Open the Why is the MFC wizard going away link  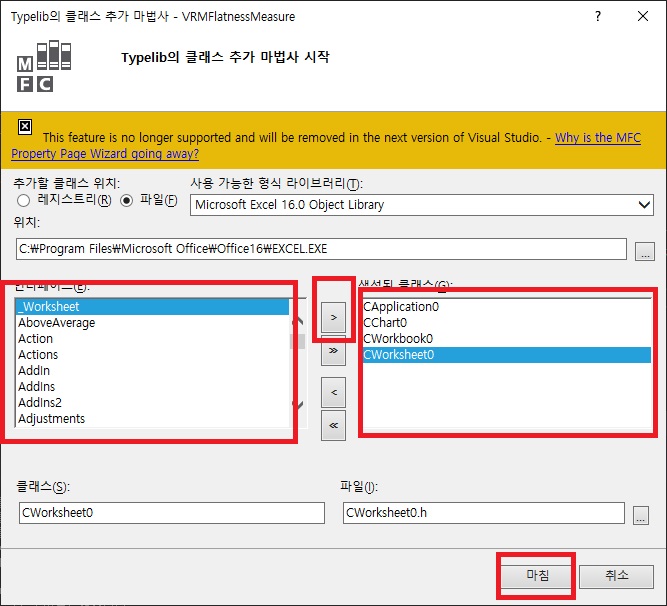coord(598,138)
